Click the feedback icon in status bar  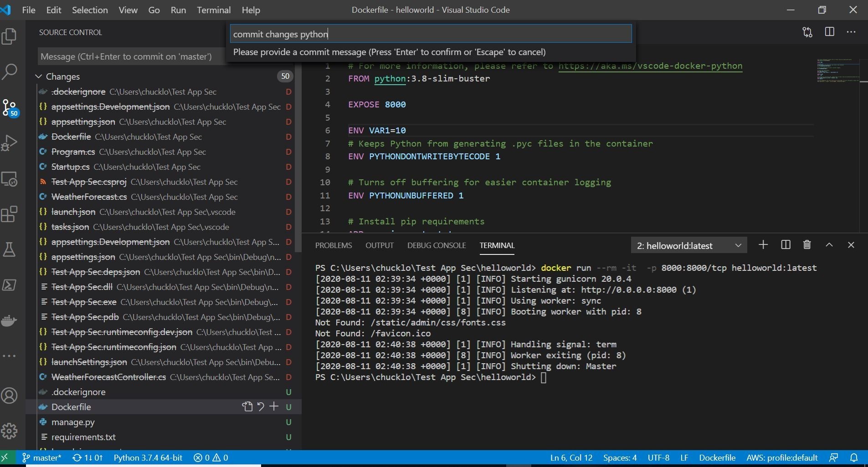834,457
